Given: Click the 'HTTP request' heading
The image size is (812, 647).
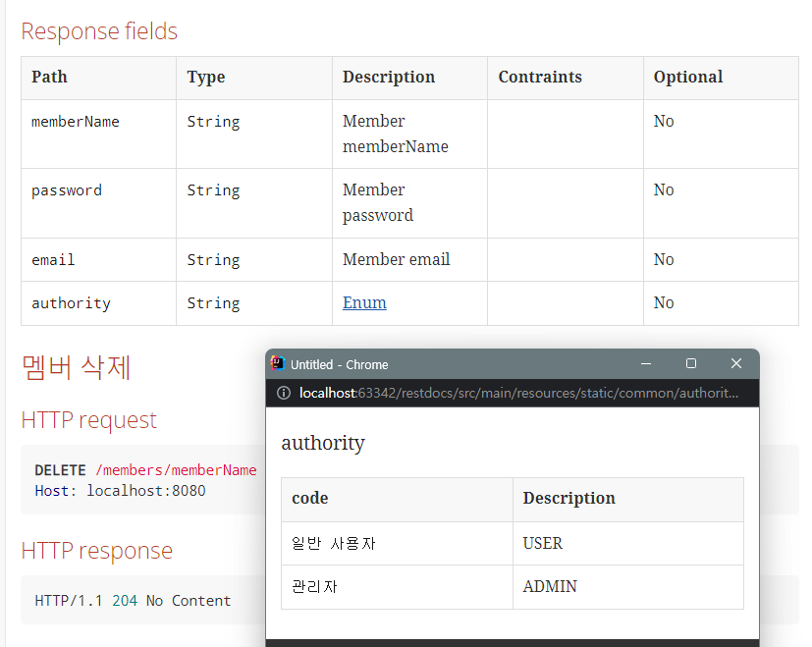Looking at the screenshot, I should point(89,420).
